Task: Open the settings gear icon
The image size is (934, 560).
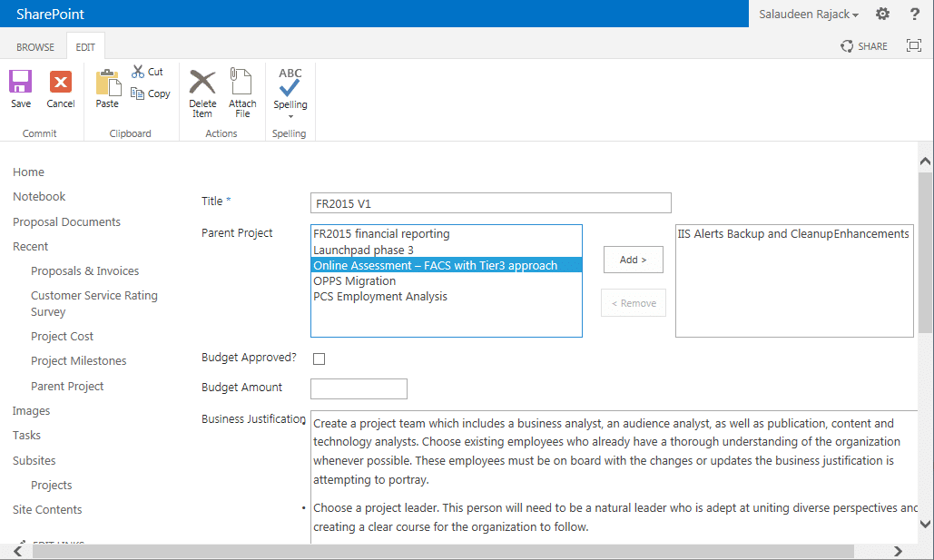Action: [881, 14]
